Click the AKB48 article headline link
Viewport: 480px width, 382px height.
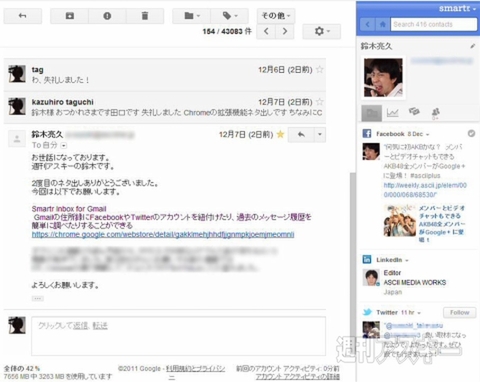pyautogui.click(x=442, y=224)
